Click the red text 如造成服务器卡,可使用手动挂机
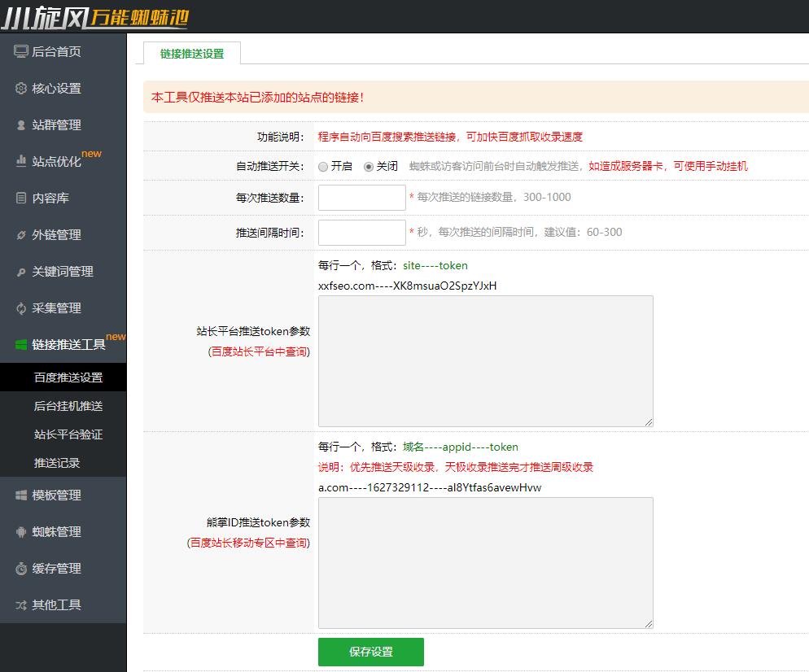 (x=668, y=166)
